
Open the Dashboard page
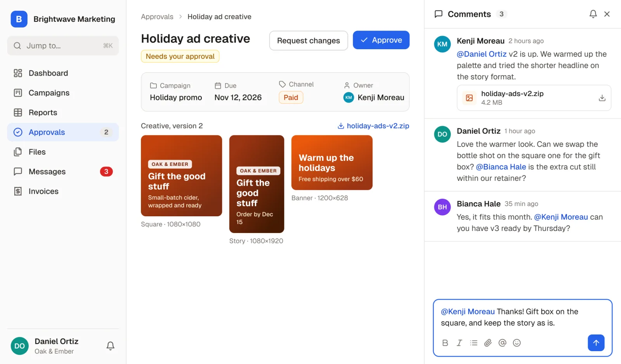[x=63, y=73]
